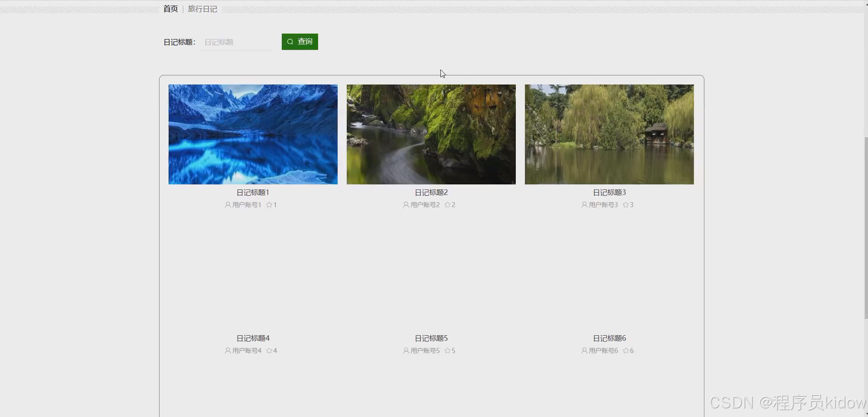Toggle the star rating on 日记标题4

[269, 350]
